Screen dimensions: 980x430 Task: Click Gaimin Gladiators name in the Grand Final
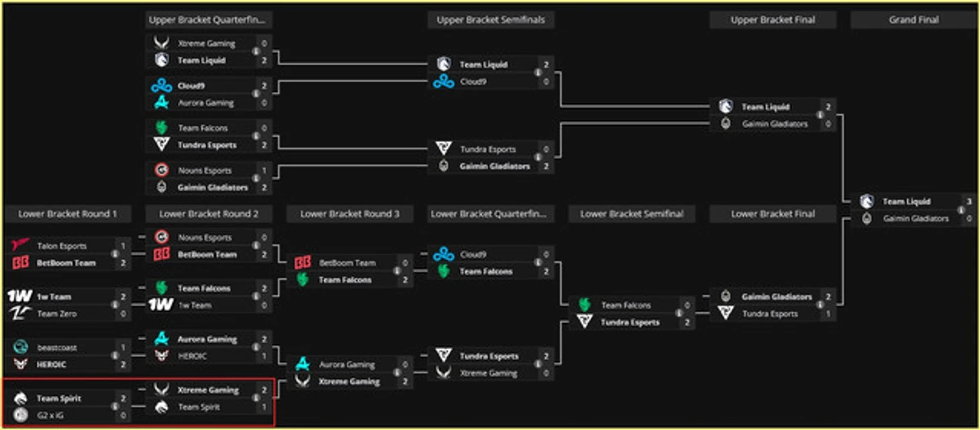(x=916, y=218)
